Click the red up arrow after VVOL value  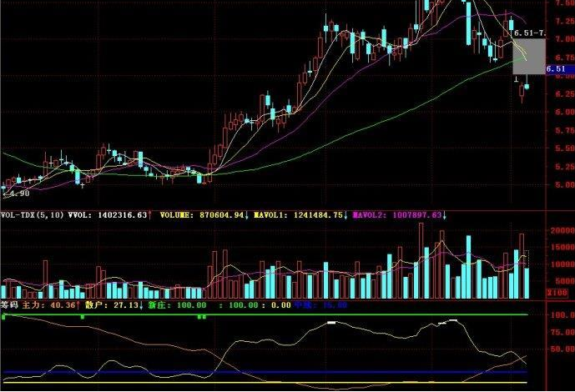tap(150, 215)
